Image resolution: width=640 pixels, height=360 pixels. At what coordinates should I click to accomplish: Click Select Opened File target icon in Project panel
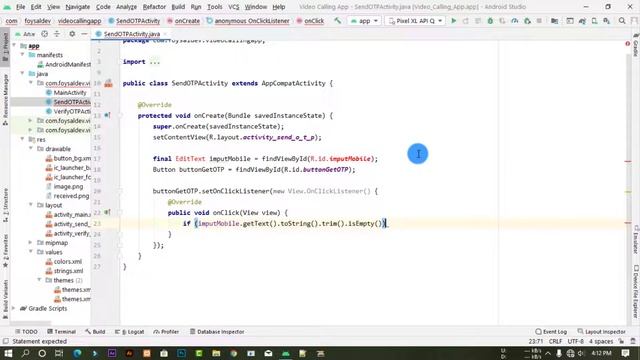44,34
